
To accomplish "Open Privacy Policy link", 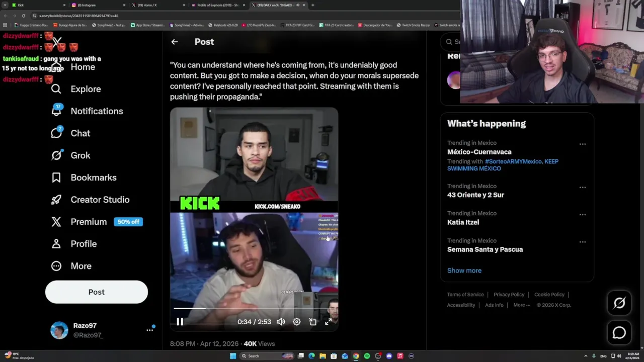I will pyautogui.click(x=509, y=295).
